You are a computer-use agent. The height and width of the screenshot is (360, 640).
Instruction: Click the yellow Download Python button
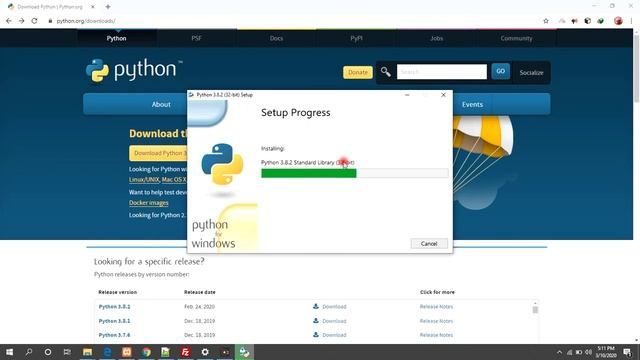(x=158, y=153)
